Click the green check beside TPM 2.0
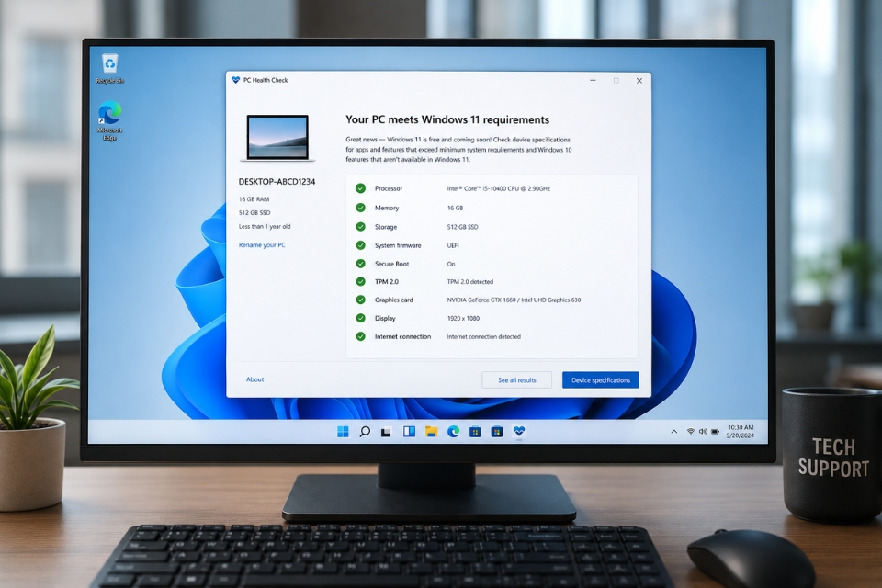The width and height of the screenshot is (882, 588). pyautogui.click(x=360, y=281)
